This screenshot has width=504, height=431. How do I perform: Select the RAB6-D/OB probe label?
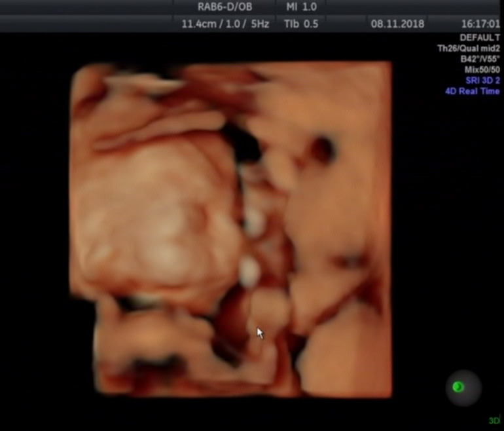pyautogui.click(x=226, y=7)
